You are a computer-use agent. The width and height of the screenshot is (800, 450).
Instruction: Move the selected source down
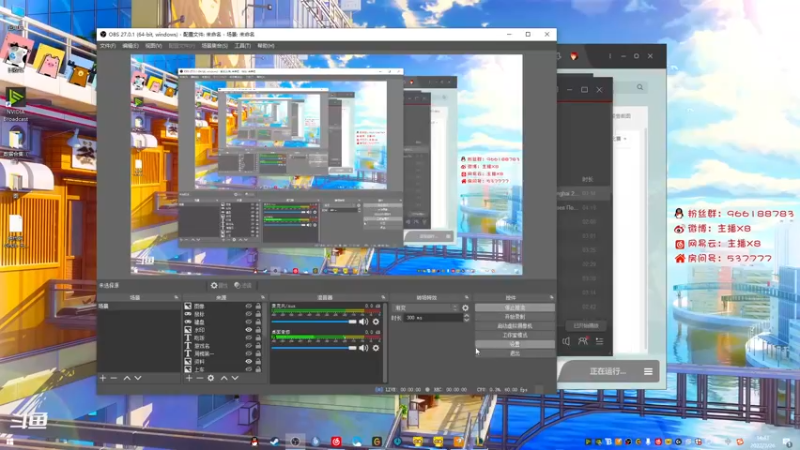pos(235,378)
